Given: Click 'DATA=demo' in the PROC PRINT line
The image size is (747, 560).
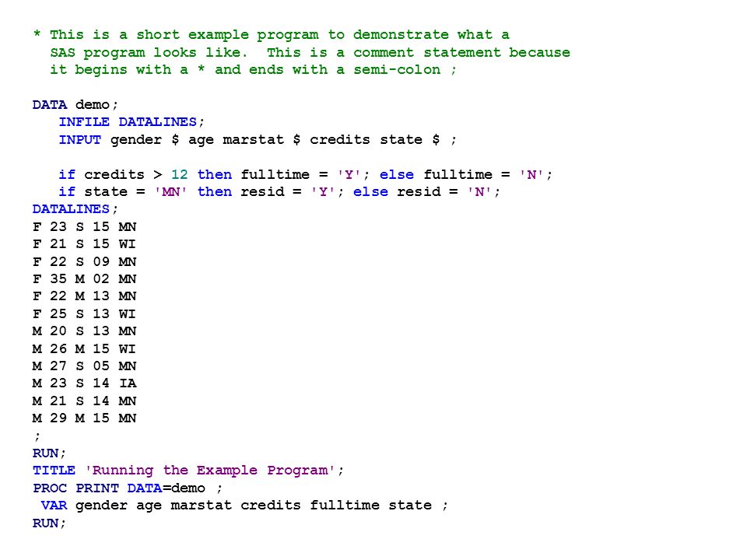Looking at the screenshot, I should tap(166, 488).
